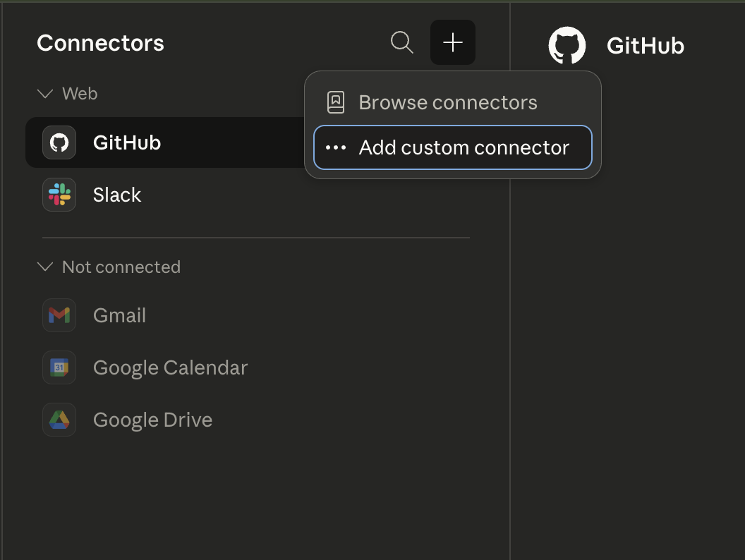Click the Gmail envelope icon
This screenshot has height=560, width=745.
(59, 315)
